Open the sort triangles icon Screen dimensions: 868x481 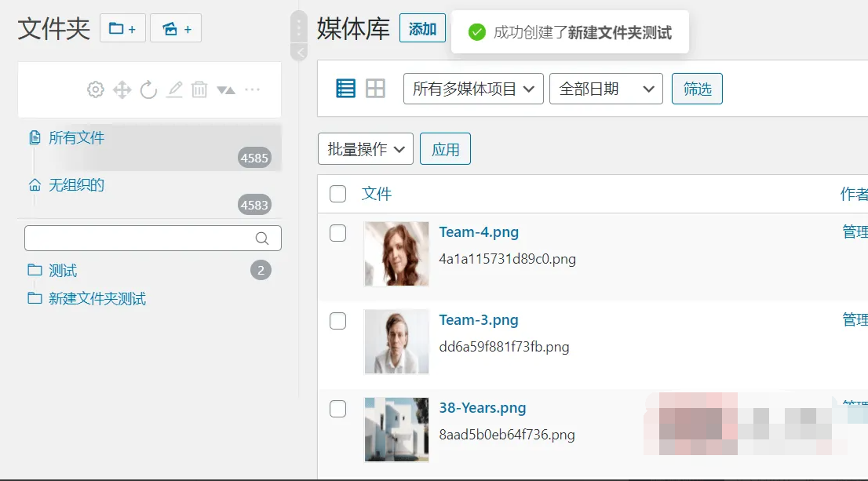click(x=226, y=89)
